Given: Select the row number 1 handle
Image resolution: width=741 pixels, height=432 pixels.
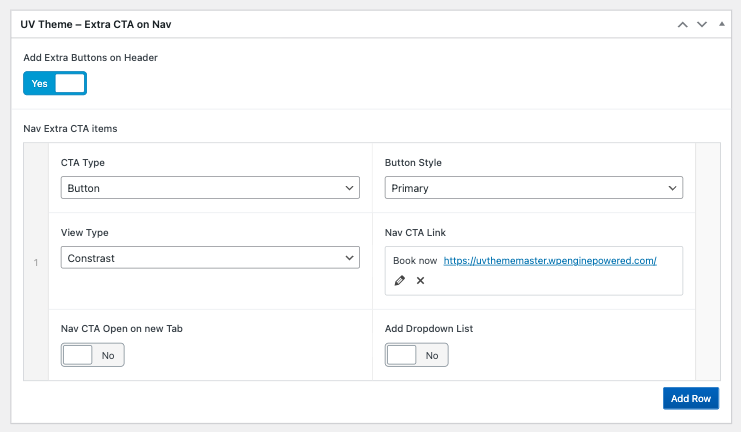Looking at the screenshot, I should pos(36,263).
